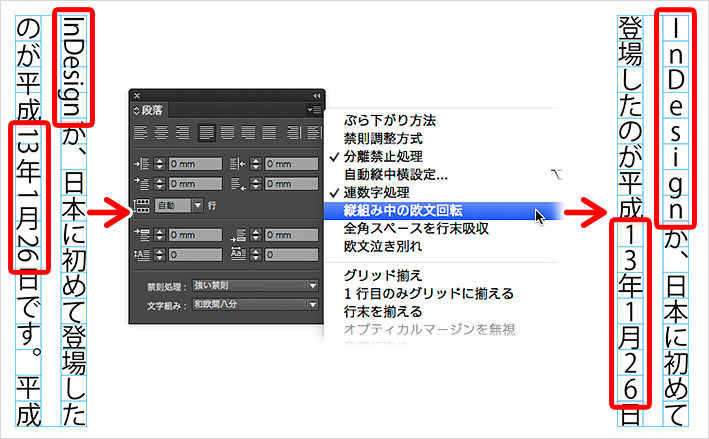Viewport: 709px width, 439px height.
Task: Adjust the right indent stepper arrows
Action: [x=255, y=163]
